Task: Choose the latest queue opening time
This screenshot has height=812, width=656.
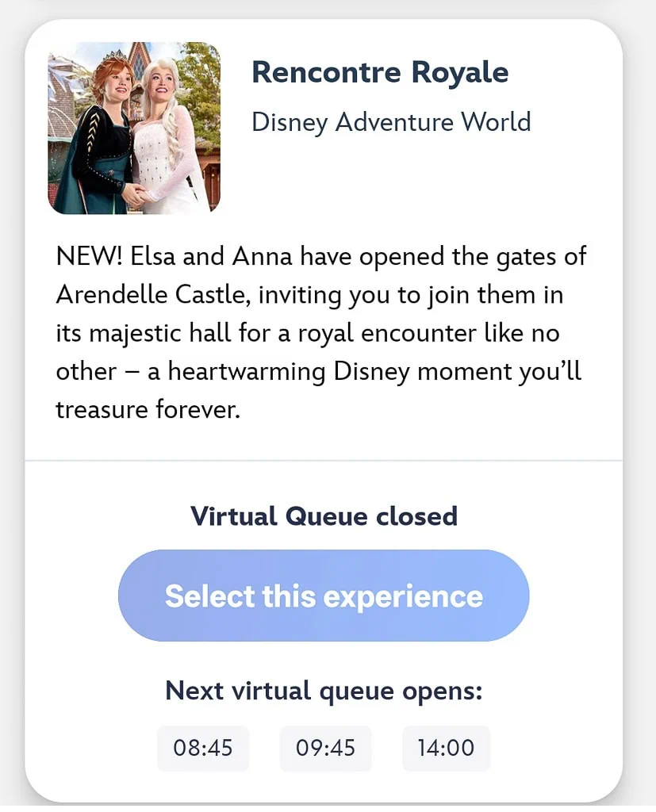Action: [x=446, y=747]
